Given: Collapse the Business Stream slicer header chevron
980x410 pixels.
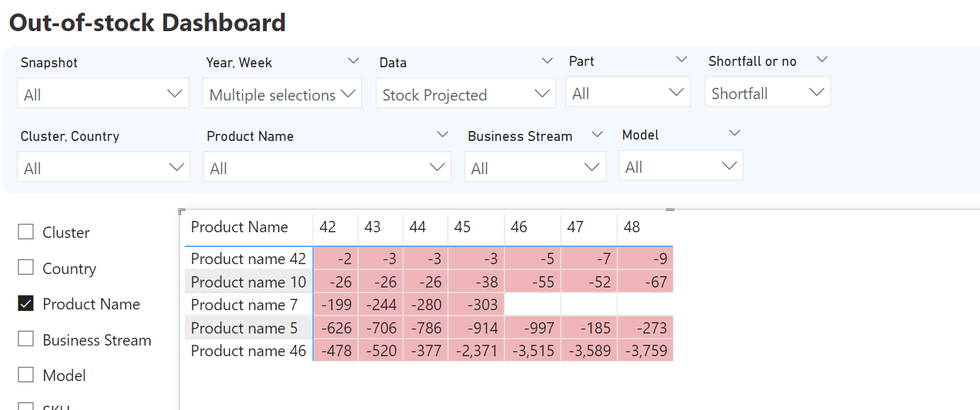Looking at the screenshot, I should [597, 135].
